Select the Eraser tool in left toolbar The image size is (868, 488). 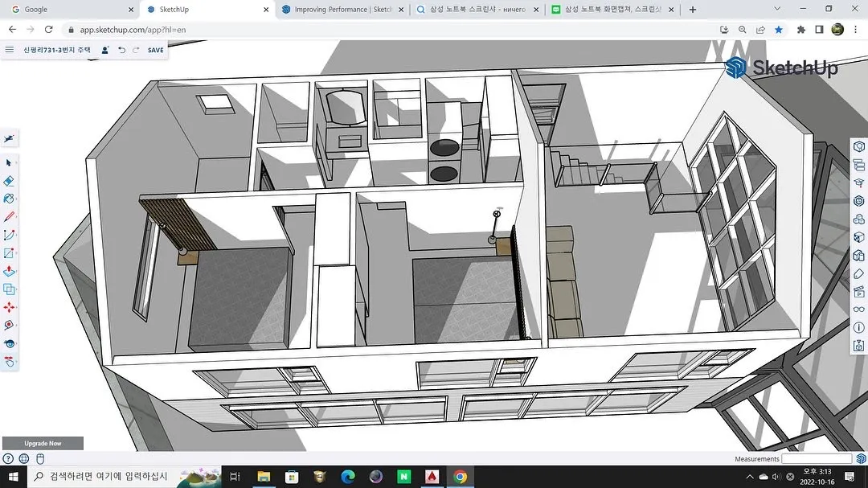pyautogui.click(x=10, y=181)
